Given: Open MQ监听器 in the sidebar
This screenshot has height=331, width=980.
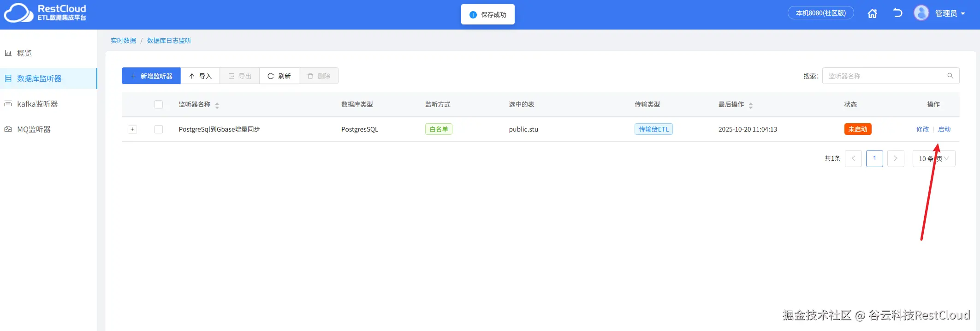Looking at the screenshot, I should coord(48,129).
